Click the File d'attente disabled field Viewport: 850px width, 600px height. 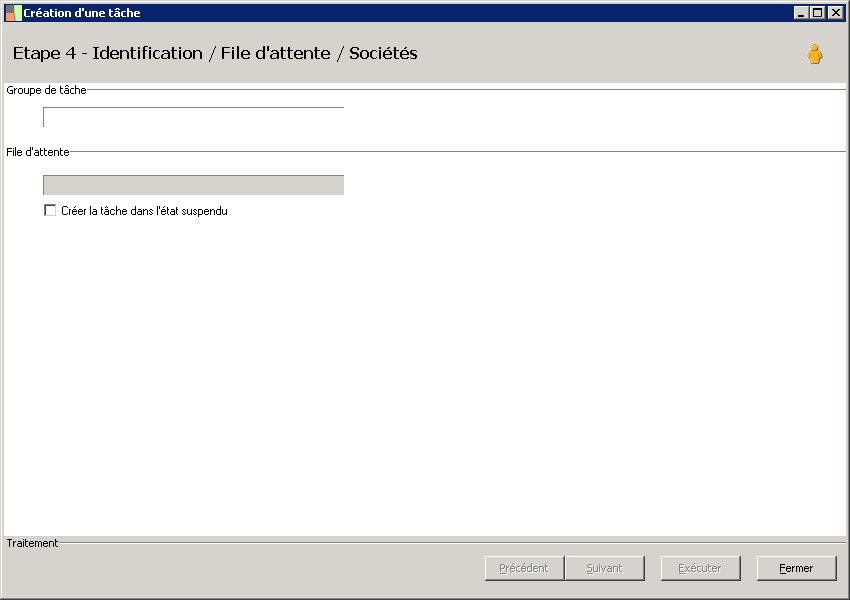(x=194, y=185)
